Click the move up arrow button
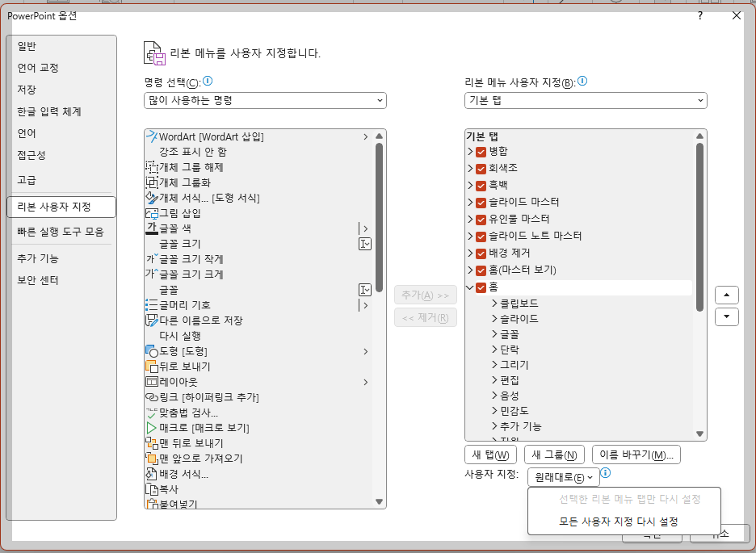The height and width of the screenshot is (553, 756). [727, 295]
